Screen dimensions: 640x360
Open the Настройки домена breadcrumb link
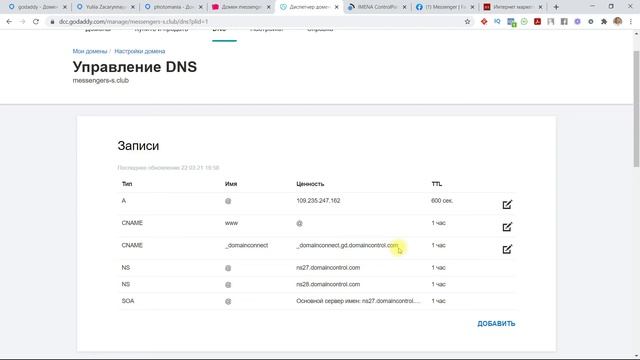[140, 51]
